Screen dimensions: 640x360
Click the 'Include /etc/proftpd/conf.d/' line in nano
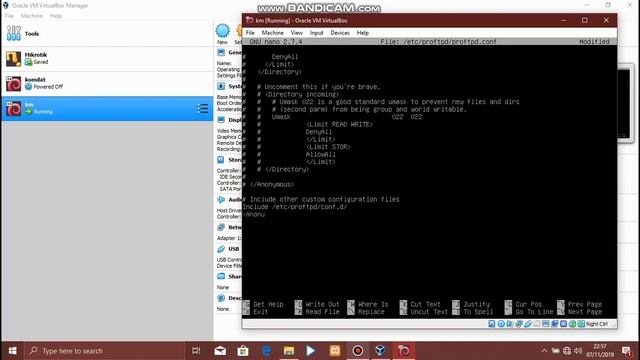point(295,207)
